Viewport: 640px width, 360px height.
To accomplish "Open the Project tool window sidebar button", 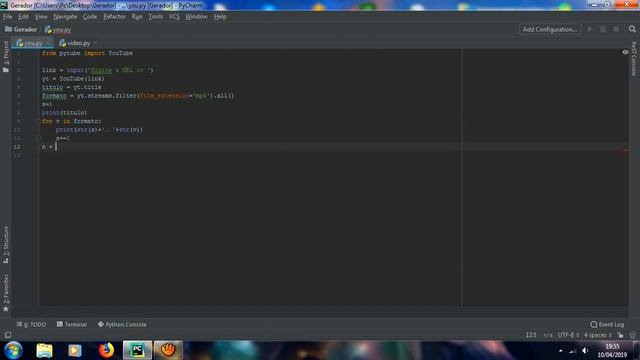I will pos(6,53).
